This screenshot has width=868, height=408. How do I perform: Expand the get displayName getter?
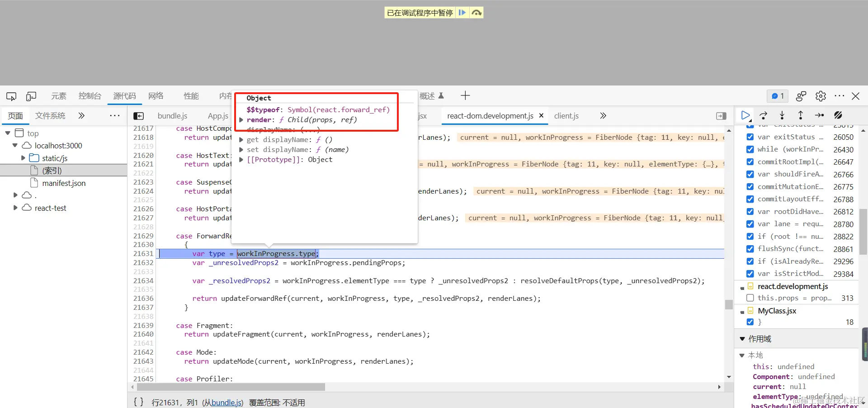[241, 140]
